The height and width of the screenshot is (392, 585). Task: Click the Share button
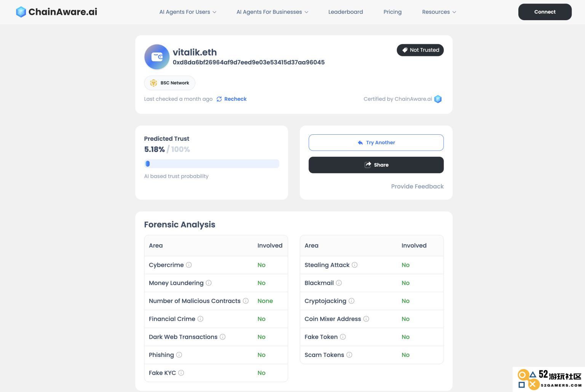376,165
